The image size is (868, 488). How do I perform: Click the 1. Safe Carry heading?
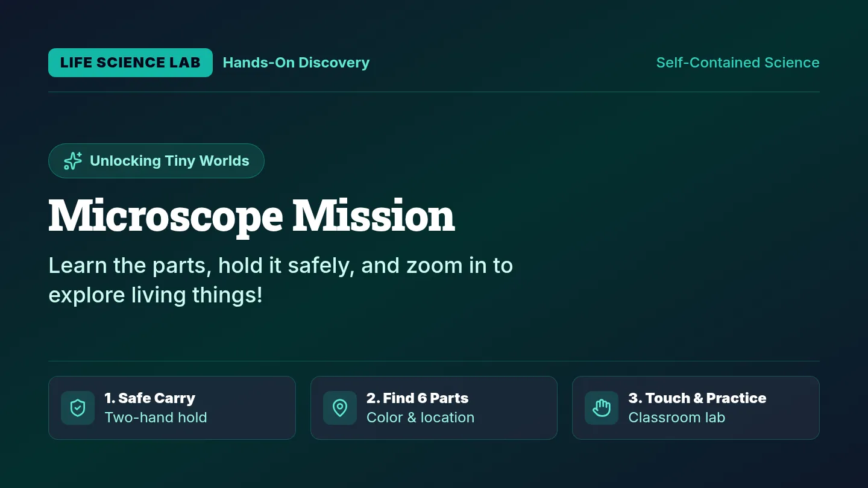(150, 398)
